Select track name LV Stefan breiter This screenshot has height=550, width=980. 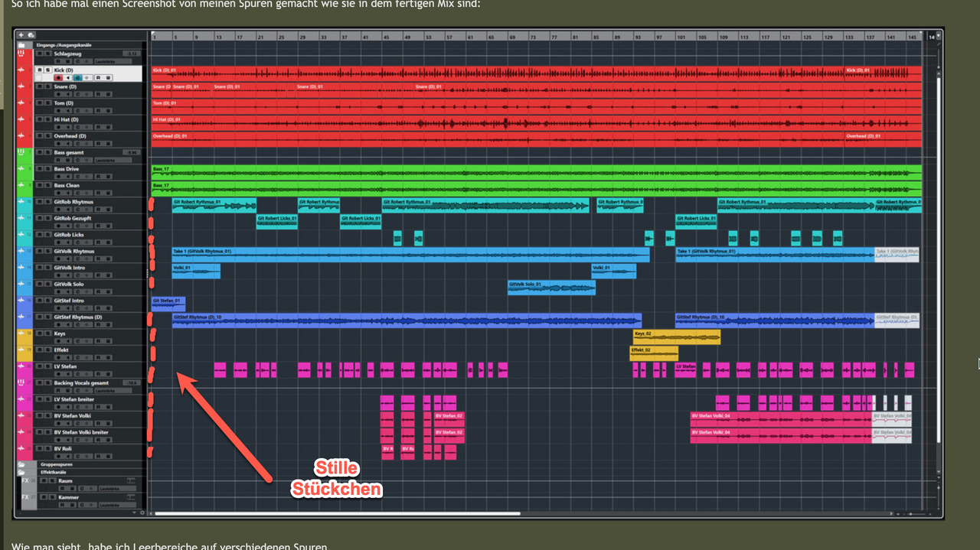click(x=74, y=399)
